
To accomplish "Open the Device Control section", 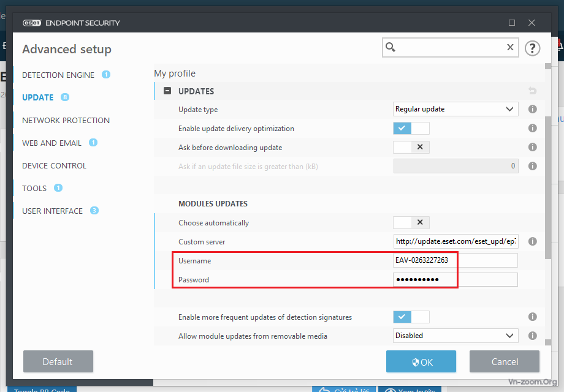I will 55,165.
